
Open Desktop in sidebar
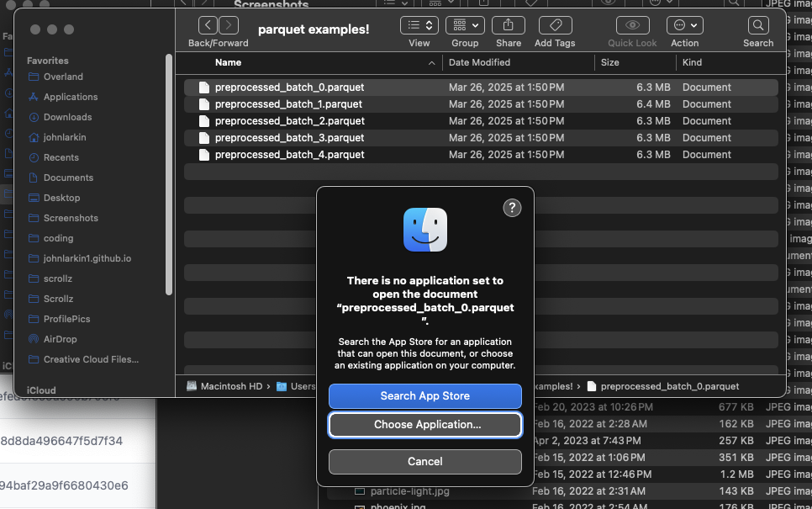[61, 198]
